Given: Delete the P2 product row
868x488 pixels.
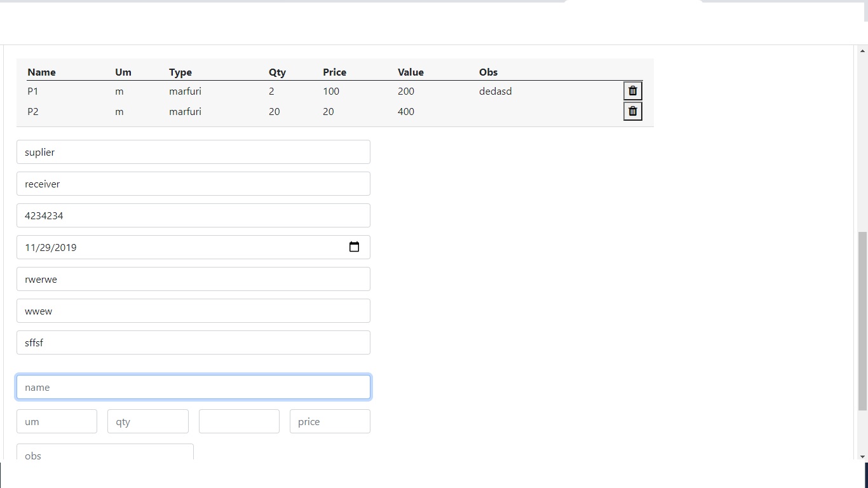Looking at the screenshot, I should pos(632,111).
